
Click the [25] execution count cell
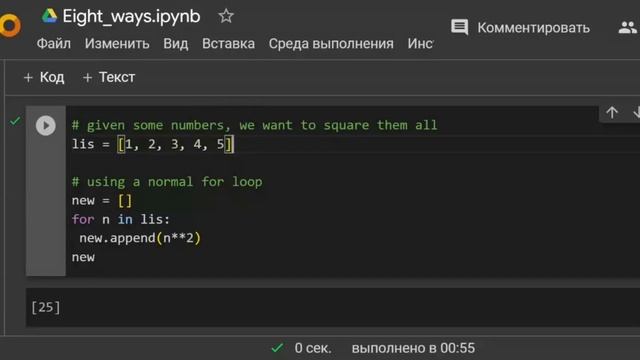pos(46,307)
